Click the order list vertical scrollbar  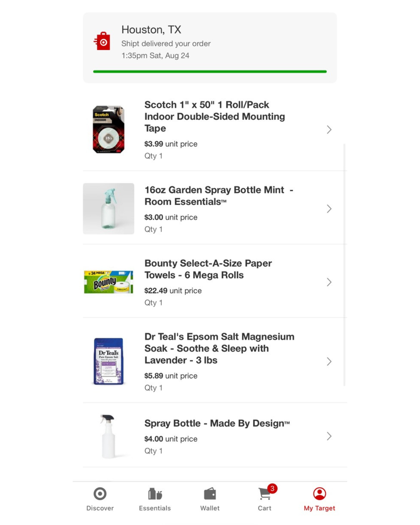coord(344,262)
